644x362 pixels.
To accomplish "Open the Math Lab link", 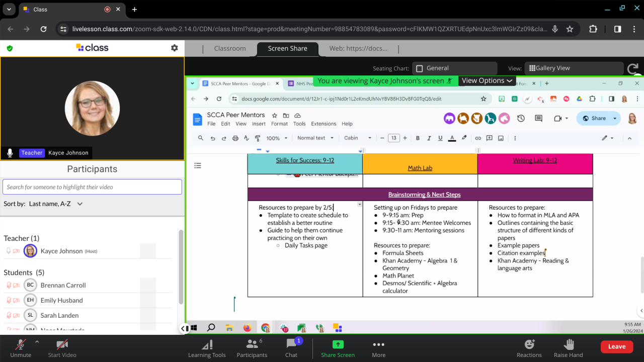I will coord(420,168).
